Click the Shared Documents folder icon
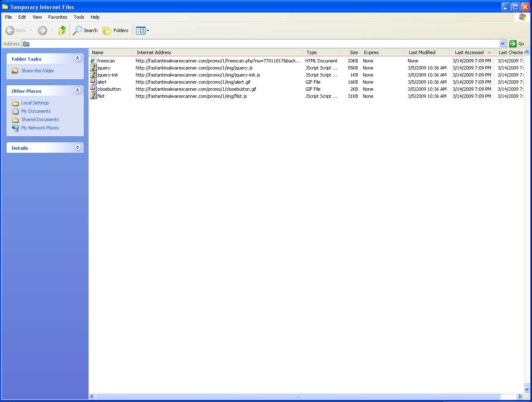 point(15,120)
